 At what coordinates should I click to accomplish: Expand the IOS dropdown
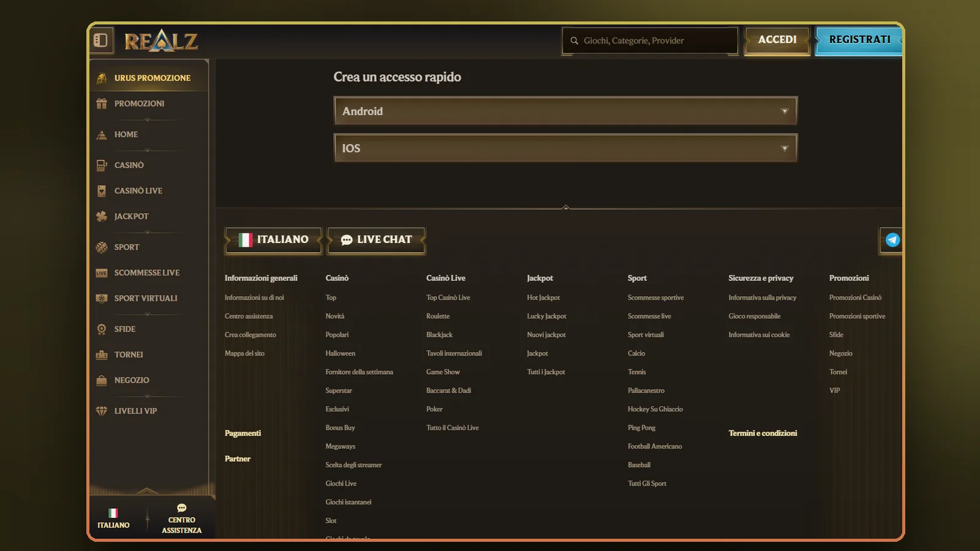(565, 148)
